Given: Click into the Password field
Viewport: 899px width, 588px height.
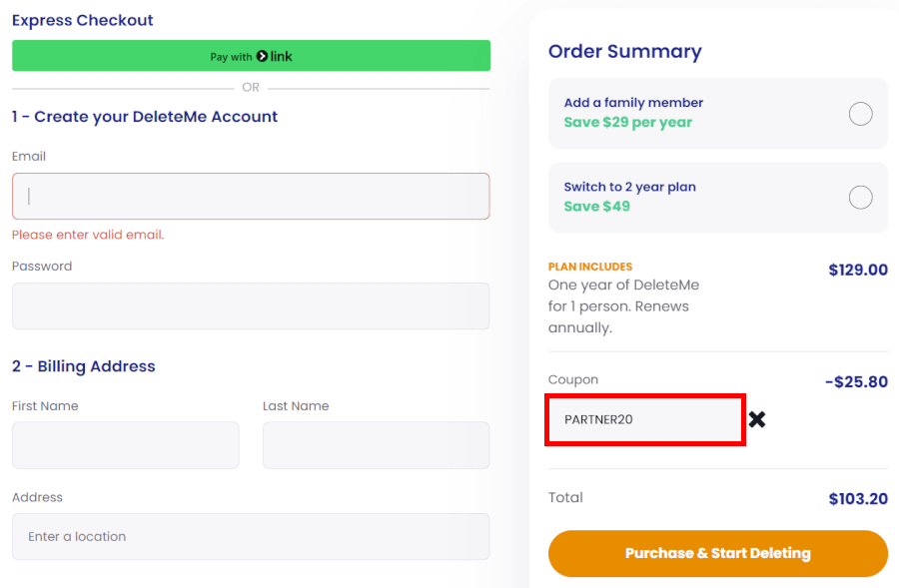Looking at the screenshot, I should [251, 305].
